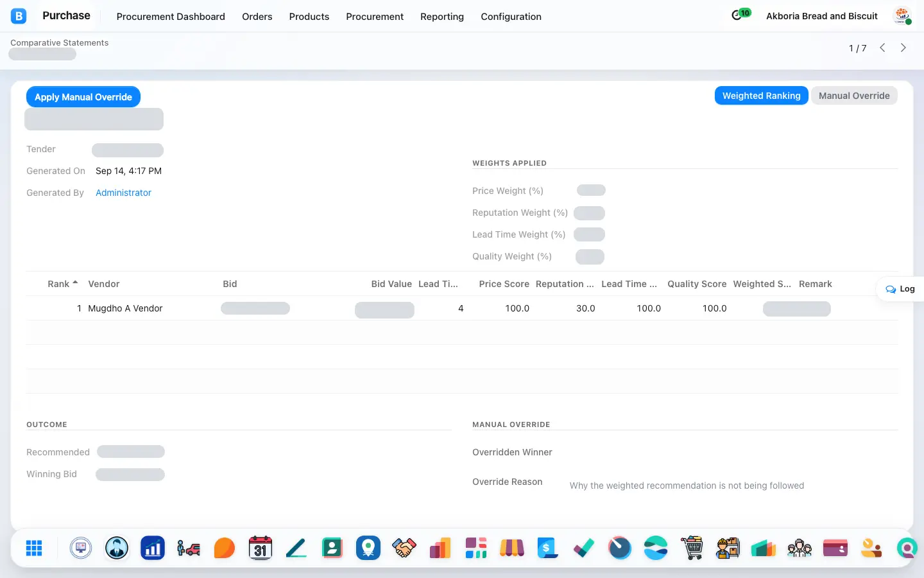Sort by the Price Score column header
924x578 pixels.
(x=504, y=284)
